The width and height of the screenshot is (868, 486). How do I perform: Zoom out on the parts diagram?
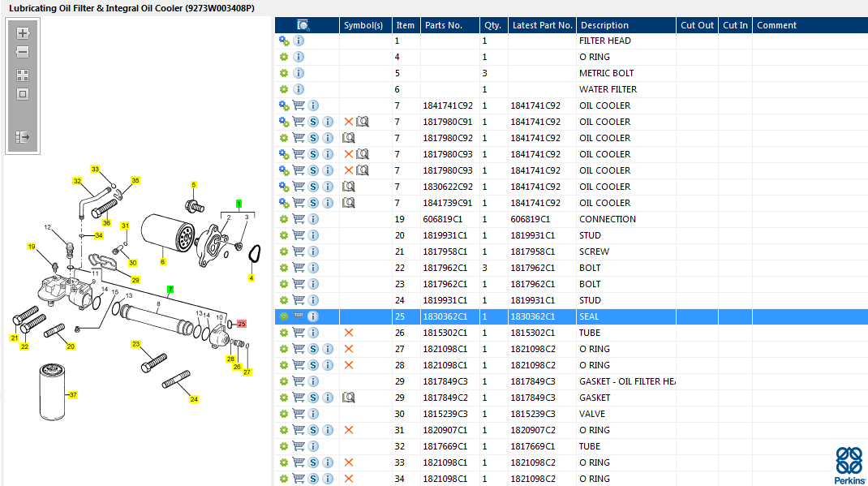tap(23, 52)
